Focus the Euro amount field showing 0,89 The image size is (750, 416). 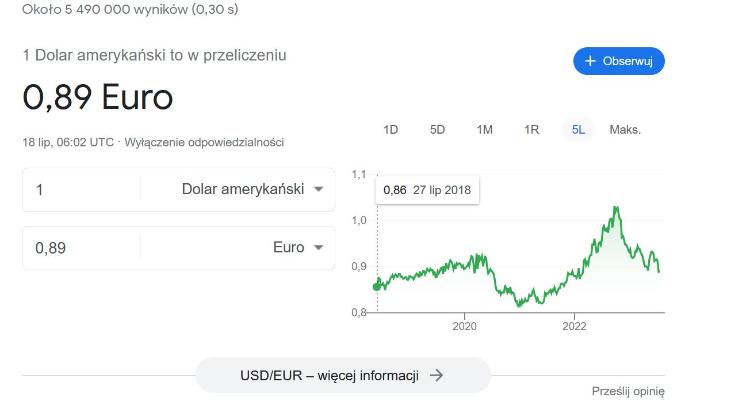80,248
